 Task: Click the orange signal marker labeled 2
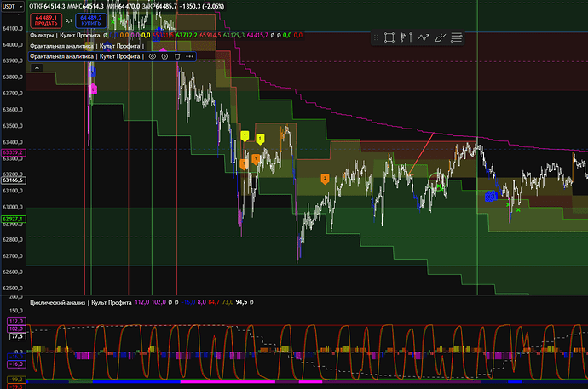coord(325,178)
